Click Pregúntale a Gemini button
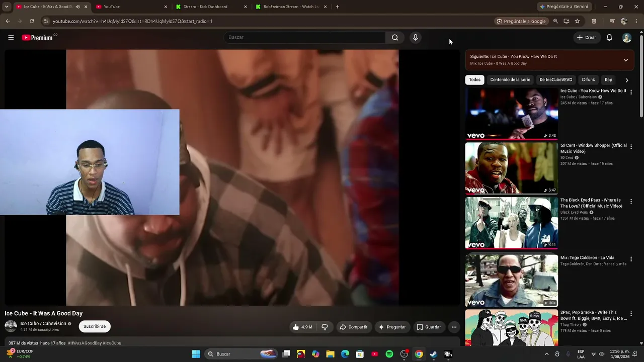 pos(564,7)
